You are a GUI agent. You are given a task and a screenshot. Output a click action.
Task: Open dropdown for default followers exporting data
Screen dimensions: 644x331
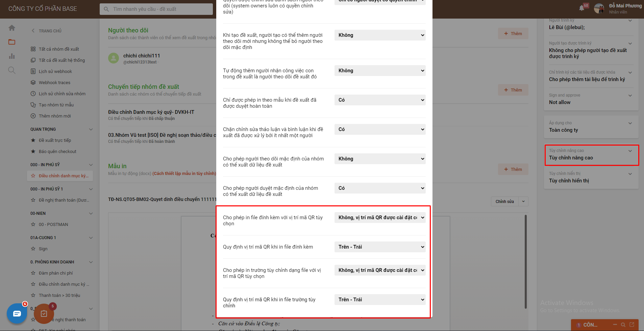[x=380, y=159]
